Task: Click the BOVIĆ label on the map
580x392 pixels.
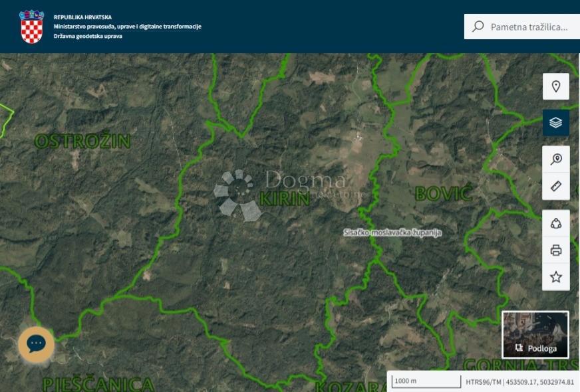Action: pyautogui.click(x=443, y=194)
